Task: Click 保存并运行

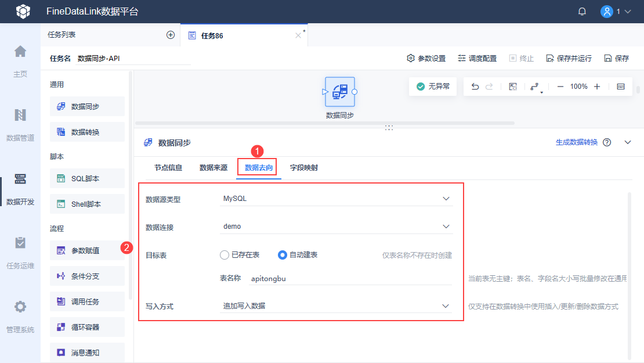Action: pos(569,59)
